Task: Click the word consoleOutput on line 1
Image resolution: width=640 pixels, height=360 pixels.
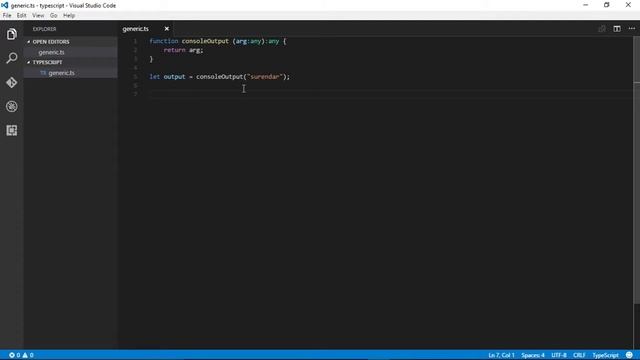Action: [x=205, y=41]
